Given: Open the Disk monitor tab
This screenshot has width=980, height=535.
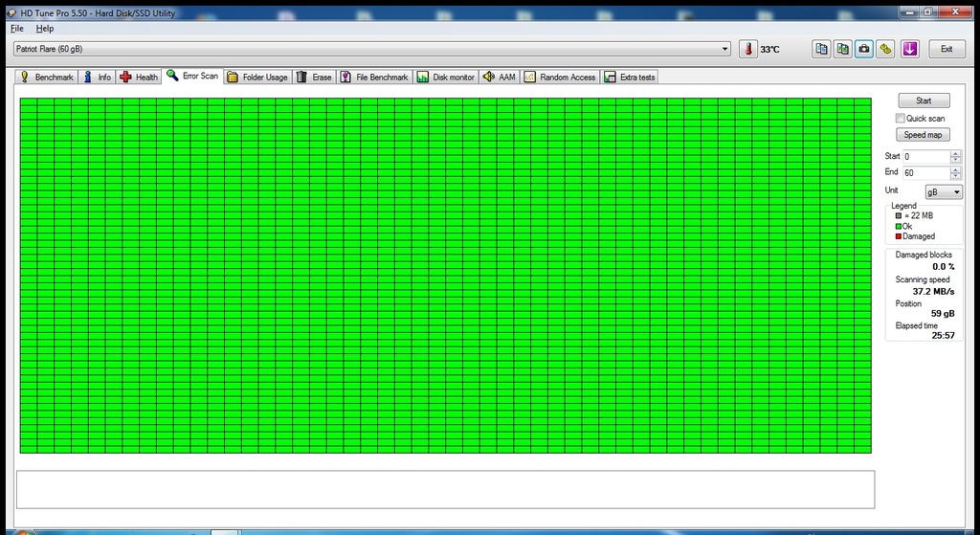Looking at the screenshot, I should pyautogui.click(x=446, y=77).
